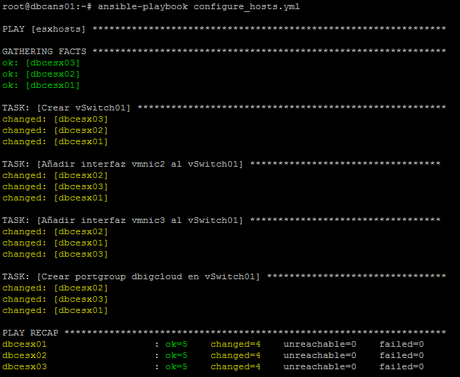The width and height of the screenshot is (460, 377).
Task: Click changed: [dbcesx03] under the vmnic2 task
Action: coord(55,187)
